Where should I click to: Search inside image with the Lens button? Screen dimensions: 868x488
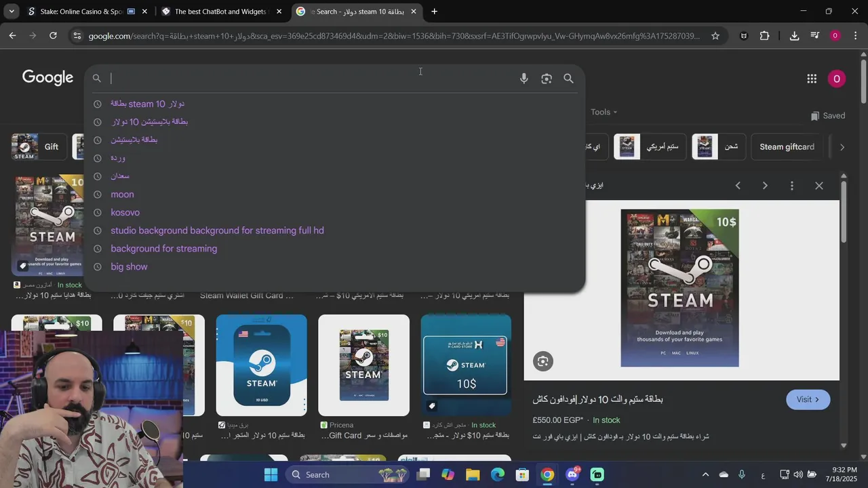[542, 361]
